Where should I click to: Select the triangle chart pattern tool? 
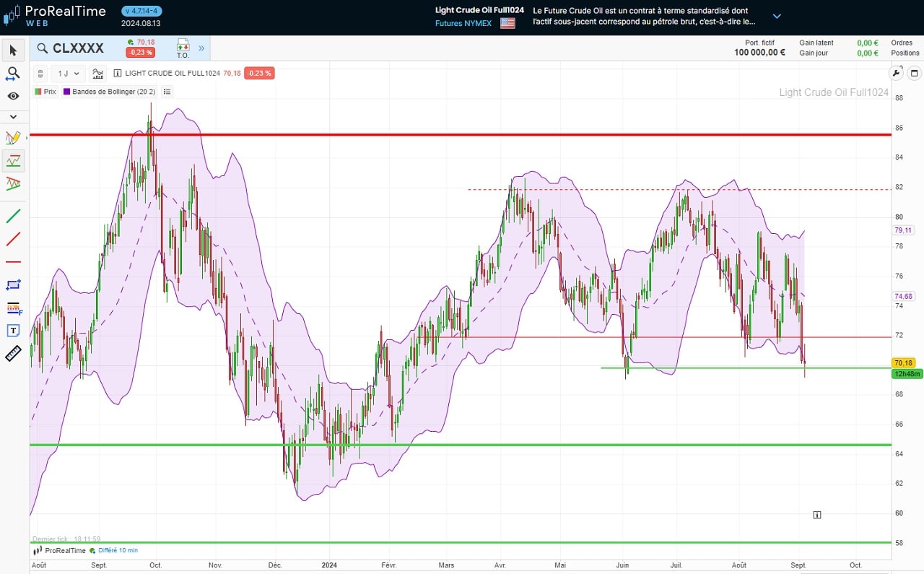click(x=13, y=183)
